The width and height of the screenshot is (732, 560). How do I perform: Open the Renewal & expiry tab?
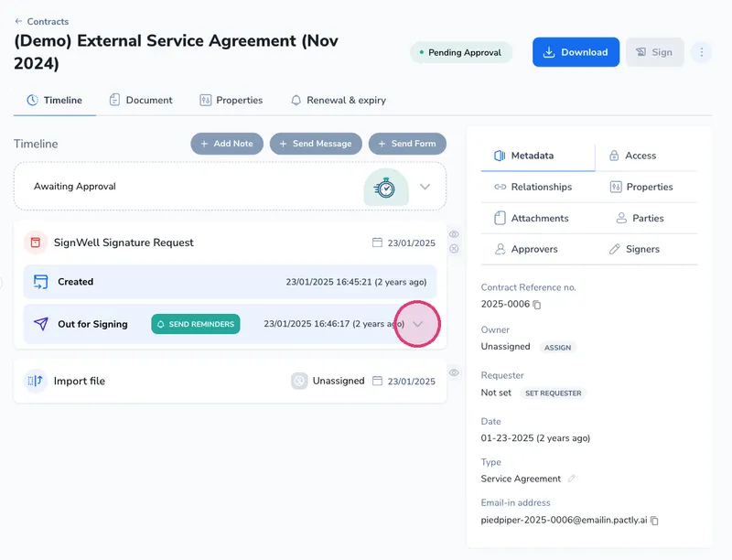(x=339, y=101)
